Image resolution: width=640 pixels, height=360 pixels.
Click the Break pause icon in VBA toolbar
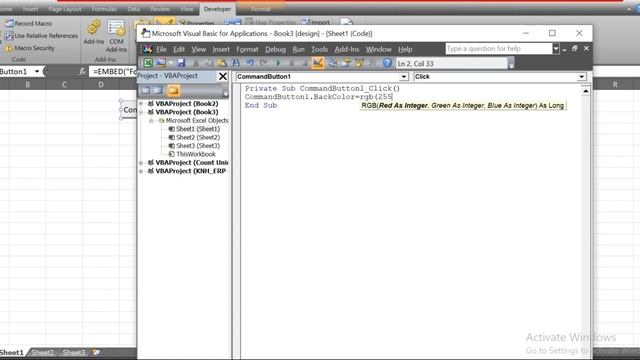point(291,63)
